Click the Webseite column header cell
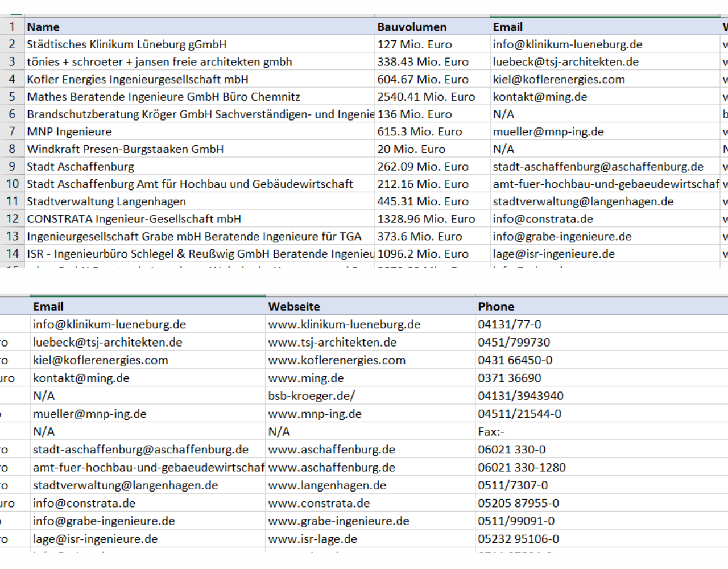This screenshot has width=728, height=569. [x=370, y=306]
